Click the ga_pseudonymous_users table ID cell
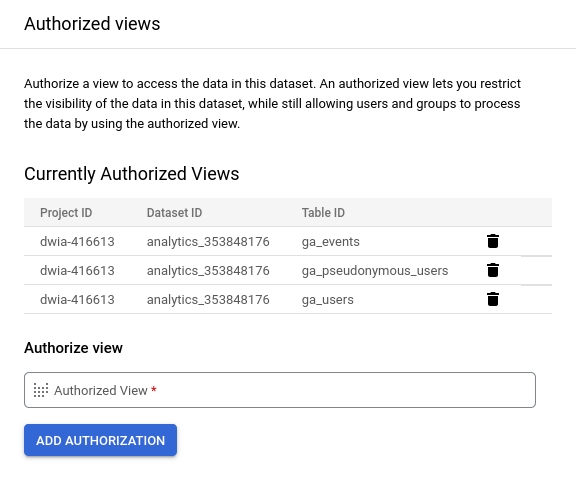The width and height of the screenshot is (576, 480). click(375, 271)
